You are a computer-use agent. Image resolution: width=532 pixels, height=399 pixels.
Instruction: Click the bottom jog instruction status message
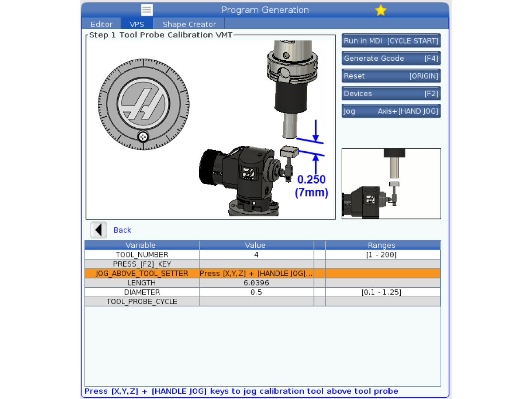[241, 391]
